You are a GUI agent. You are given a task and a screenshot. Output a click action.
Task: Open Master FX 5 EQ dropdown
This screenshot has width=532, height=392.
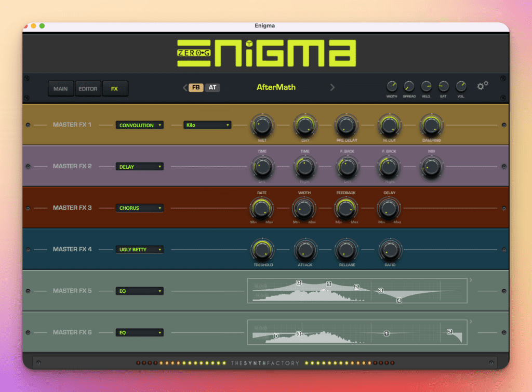[139, 291]
